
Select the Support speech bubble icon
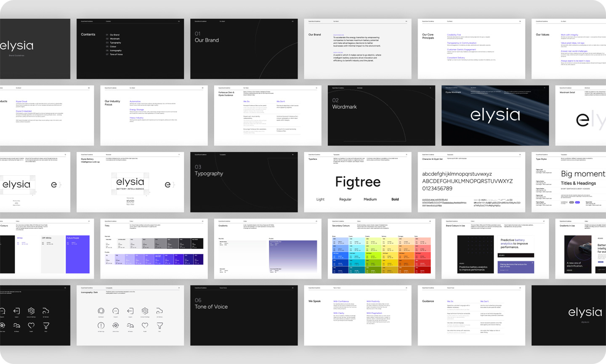(116, 311)
